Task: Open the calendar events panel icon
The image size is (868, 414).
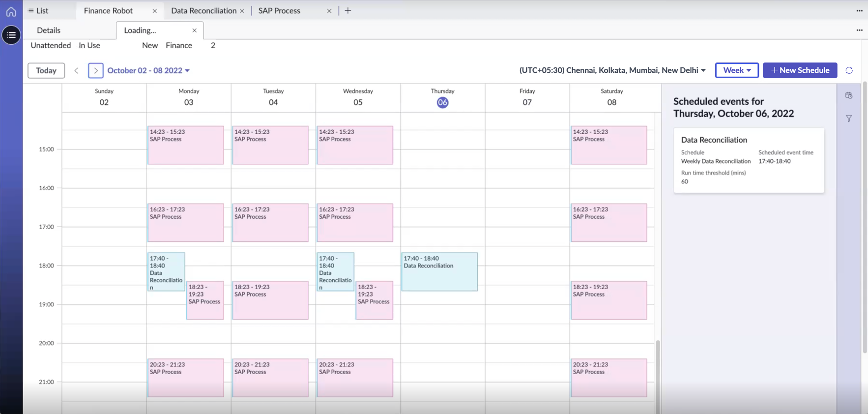Action: (x=849, y=95)
